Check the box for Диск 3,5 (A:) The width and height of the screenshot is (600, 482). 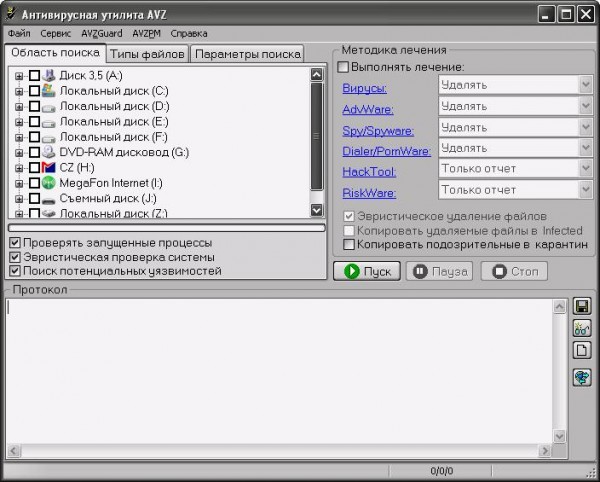click(34, 75)
